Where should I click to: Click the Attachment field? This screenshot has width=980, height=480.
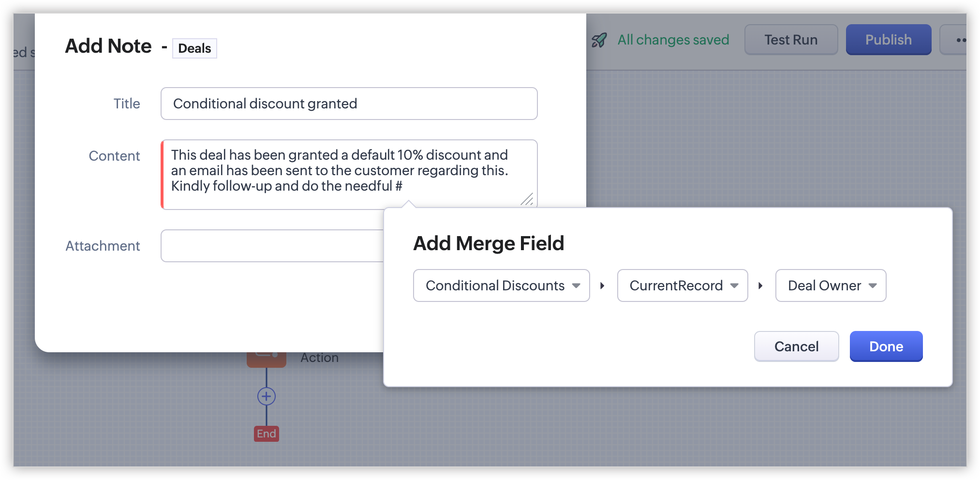coord(272,246)
